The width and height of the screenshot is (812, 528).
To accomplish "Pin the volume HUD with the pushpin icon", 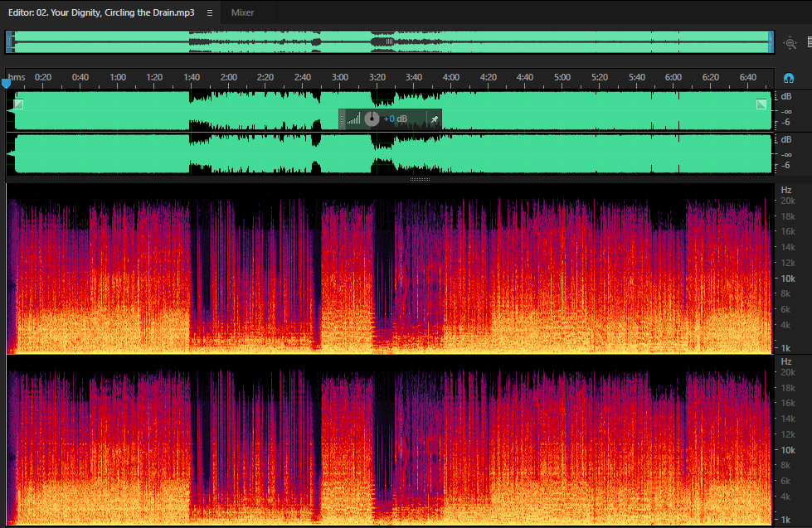I will point(435,119).
